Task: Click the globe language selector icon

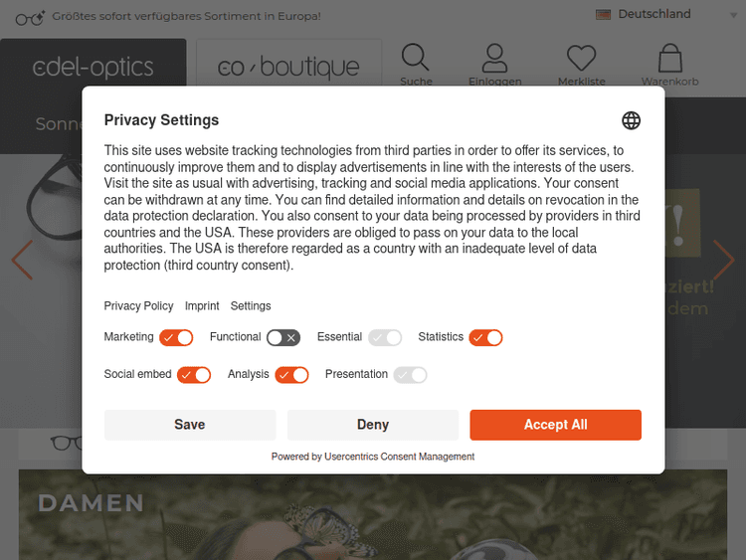Action: pos(631,120)
